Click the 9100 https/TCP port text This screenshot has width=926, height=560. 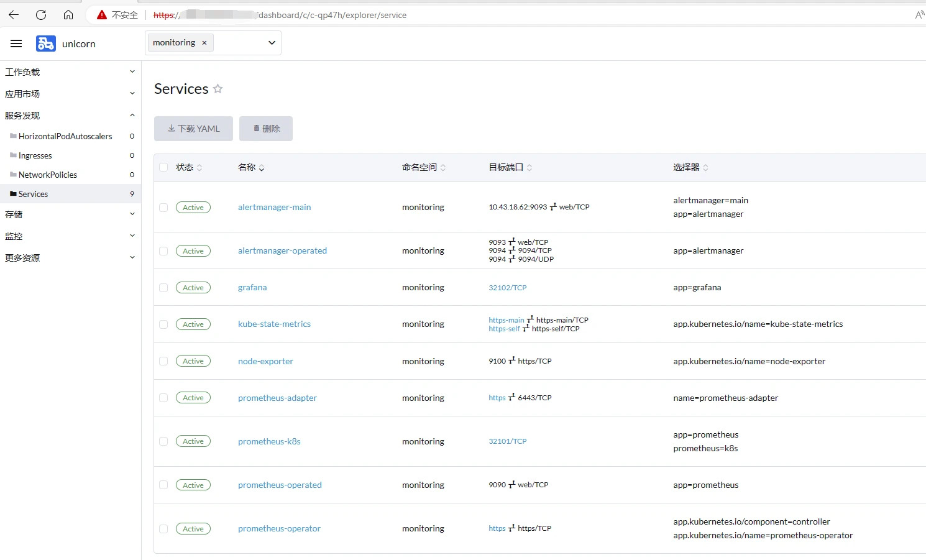[x=520, y=361]
